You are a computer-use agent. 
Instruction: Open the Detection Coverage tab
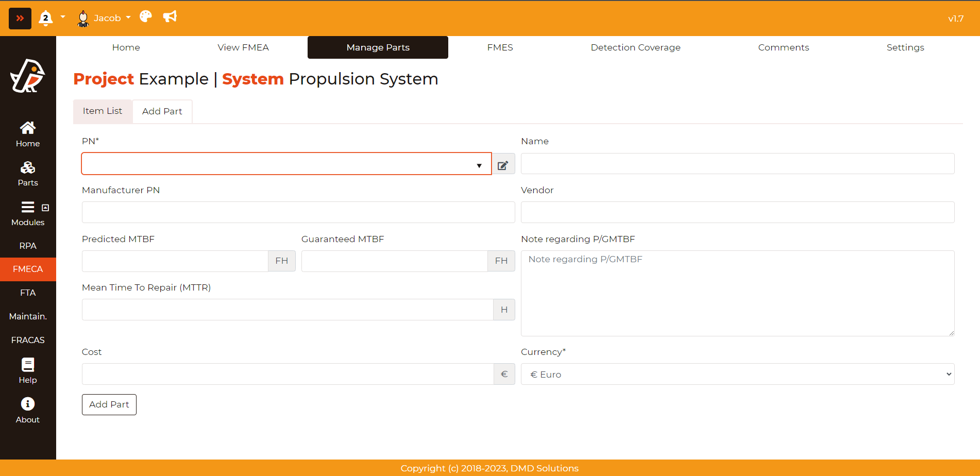[635, 47]
